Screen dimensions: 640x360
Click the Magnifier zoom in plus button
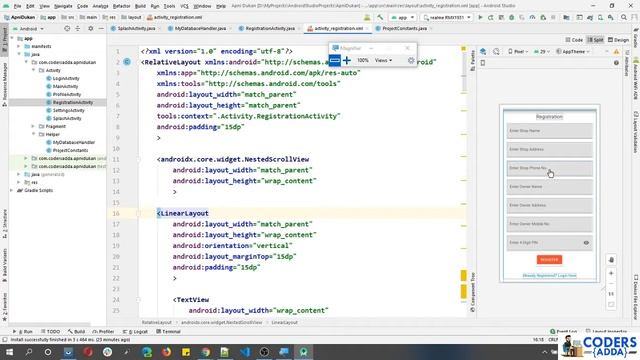point(347,60)
